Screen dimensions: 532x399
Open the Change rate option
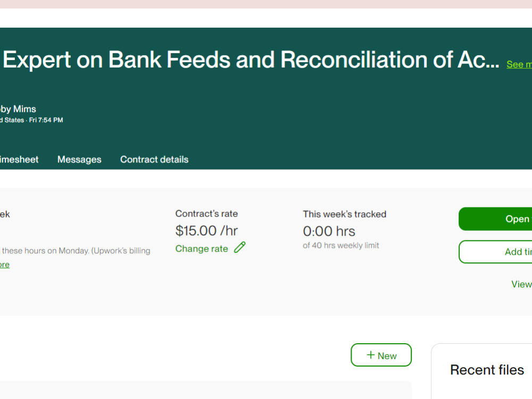(202, 248)
